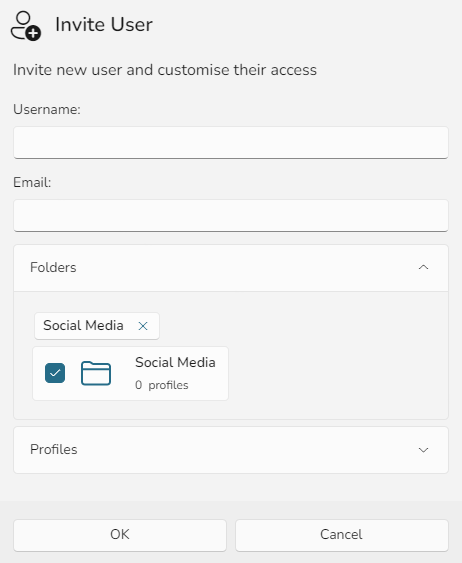Viewport: 462px width, 563px height.
Task: Confirm the invite with OK button
Action: click(120, 535)
